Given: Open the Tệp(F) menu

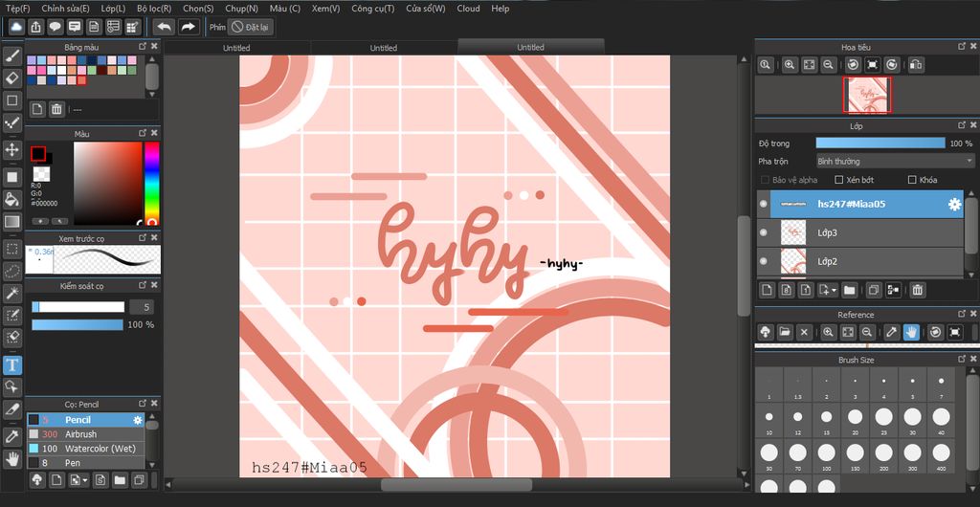Looking at the screenshot, I should pyautogui.click(x=17, y=9).
